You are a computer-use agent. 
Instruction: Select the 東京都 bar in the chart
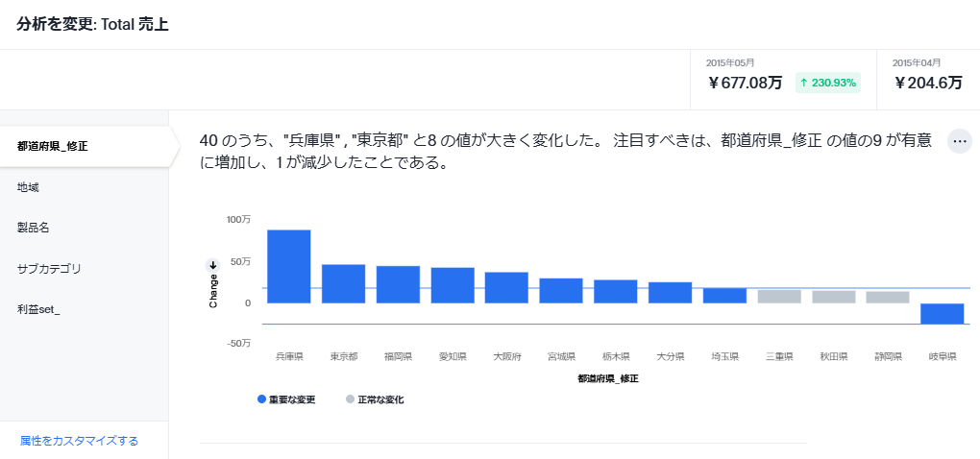point(343,283)
